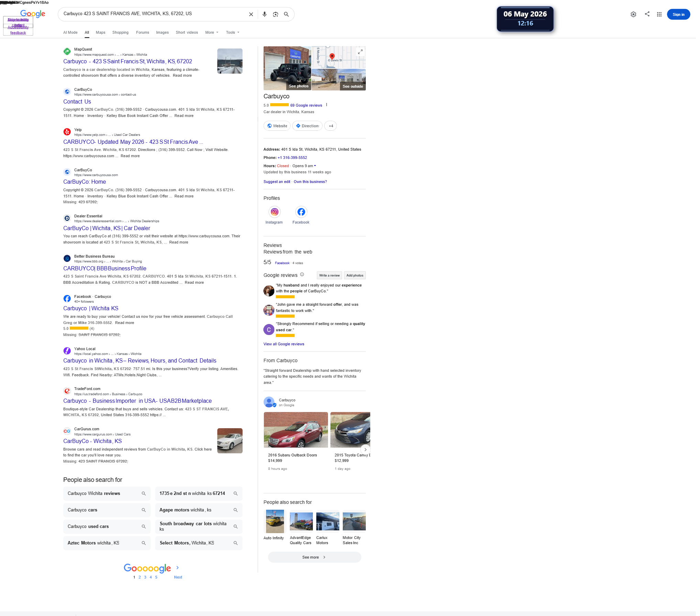Click the Google logo
This screenshot has width=700, height=616.
tap(33, 14)
